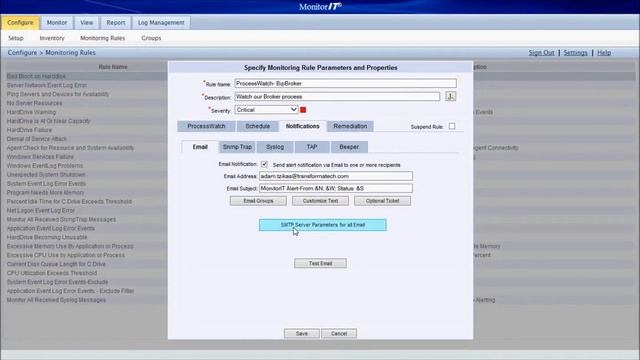Open the Remediation tab

(x=350, y=126)
